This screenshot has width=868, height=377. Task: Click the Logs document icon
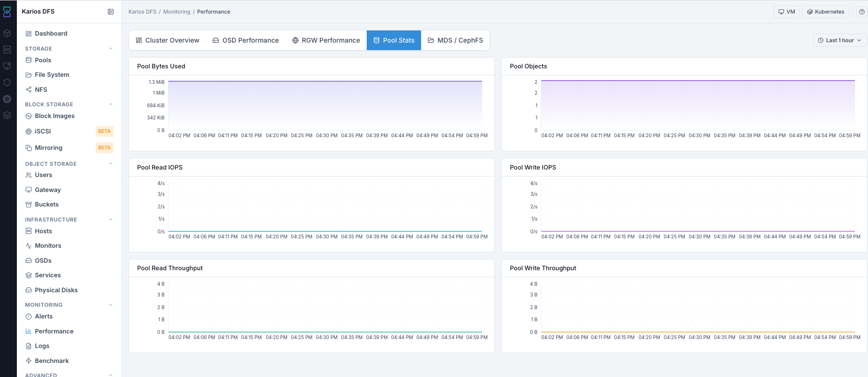click(29, 346)
